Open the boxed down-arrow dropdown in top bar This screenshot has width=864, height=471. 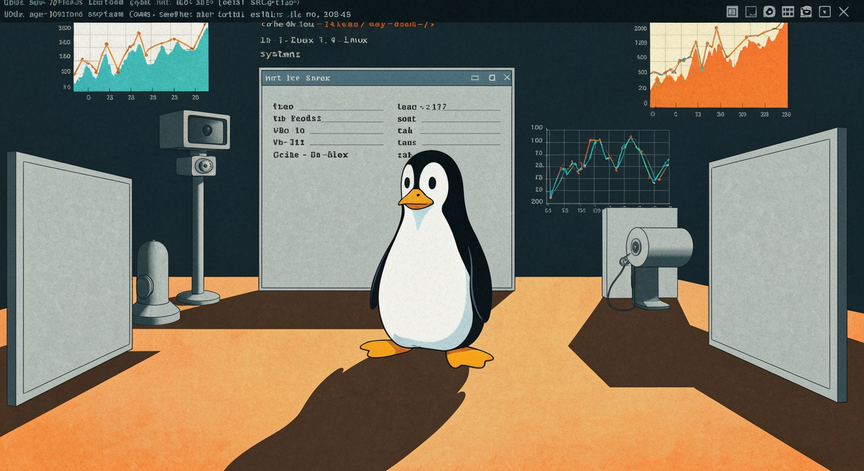click(x=825, y=12)
